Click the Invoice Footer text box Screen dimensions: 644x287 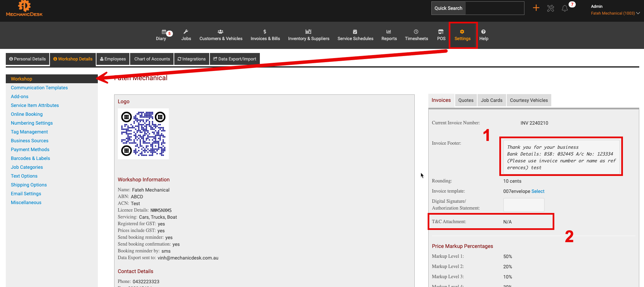[561, 157]
